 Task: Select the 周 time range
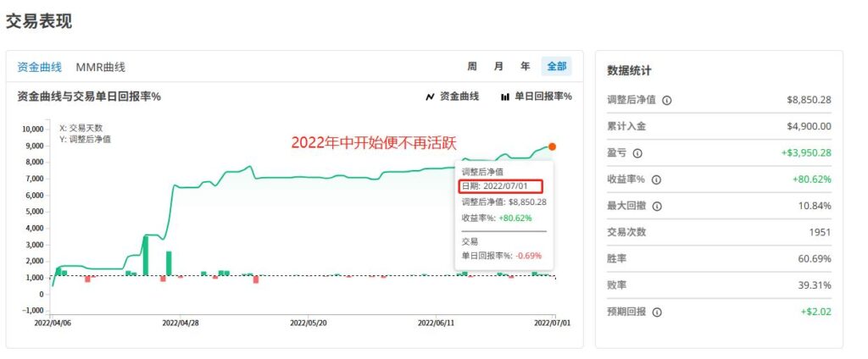472,66
